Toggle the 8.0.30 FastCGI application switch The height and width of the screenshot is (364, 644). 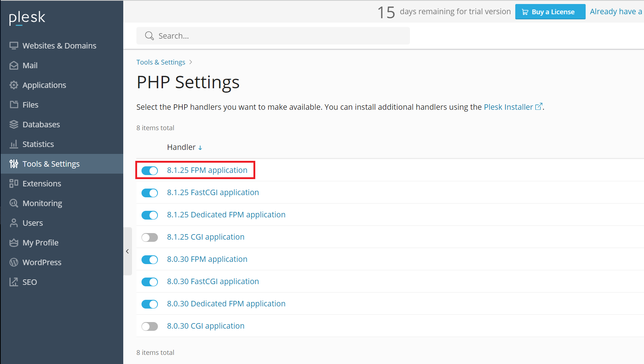tap(150, 282)
